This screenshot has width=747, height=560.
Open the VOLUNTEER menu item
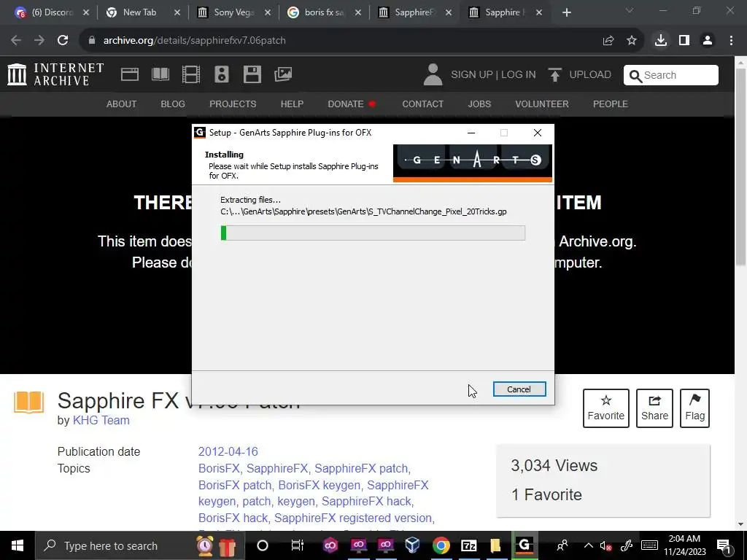coord(542,104)
